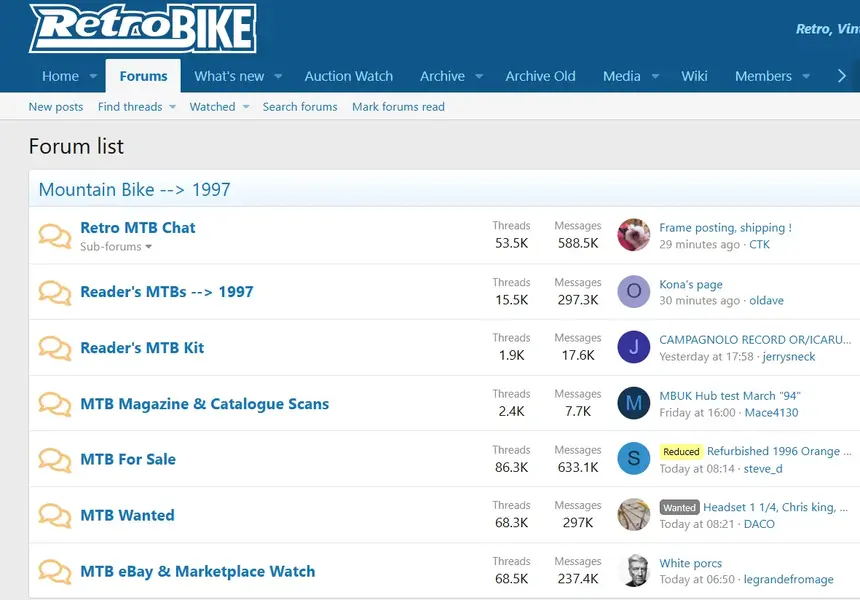Open Reader's MTBs --> 1997 forum
The width and height of the screenshot is (860, 600).
(167, 292)
